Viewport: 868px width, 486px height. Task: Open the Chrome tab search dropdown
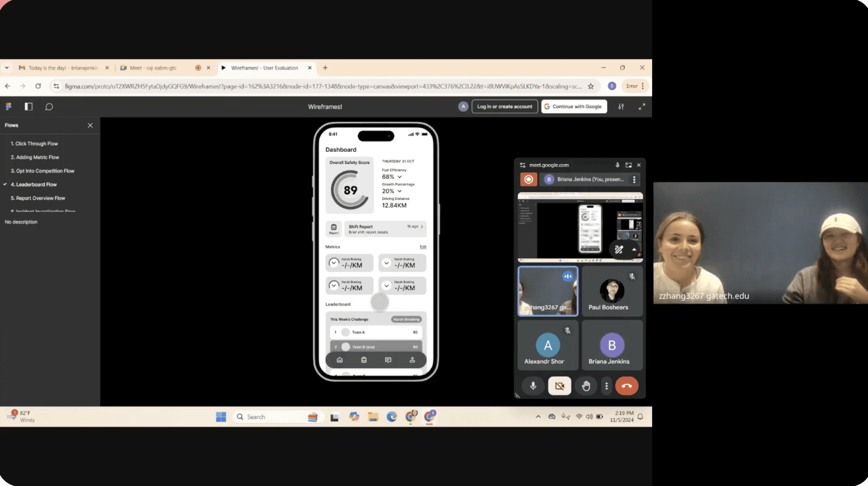(x=7, y=68)
